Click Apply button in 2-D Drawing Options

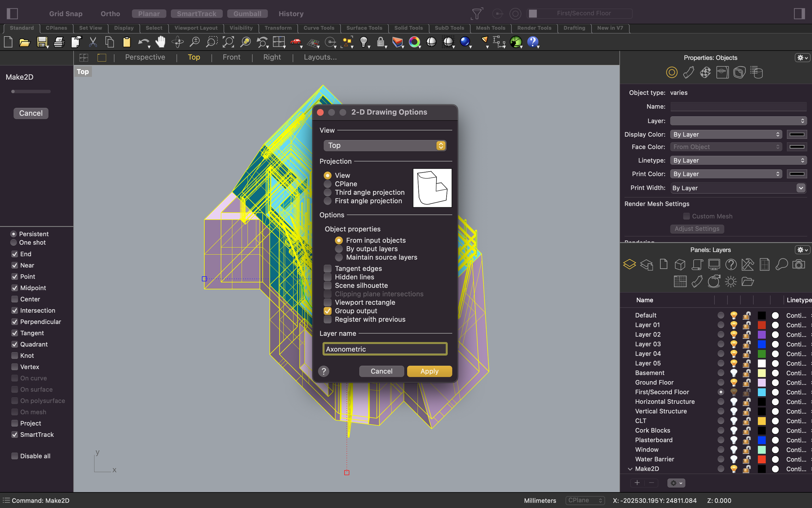click(430, 371)
